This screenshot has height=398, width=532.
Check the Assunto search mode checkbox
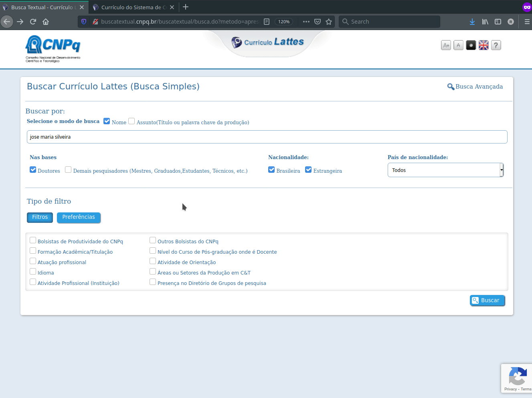pos(131,121)
